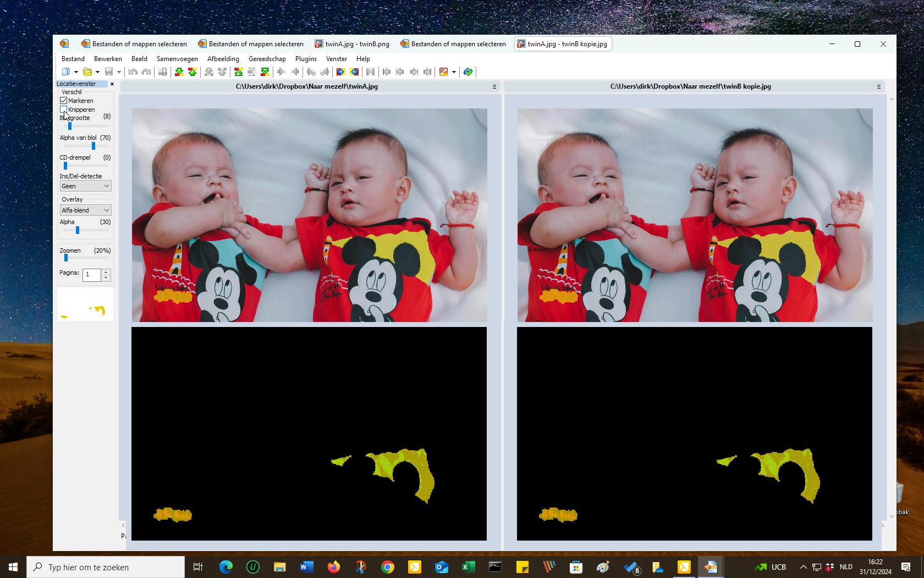Open the Samenvoegen menu
This screenshot has height=578, width=924.
[177, 59]
